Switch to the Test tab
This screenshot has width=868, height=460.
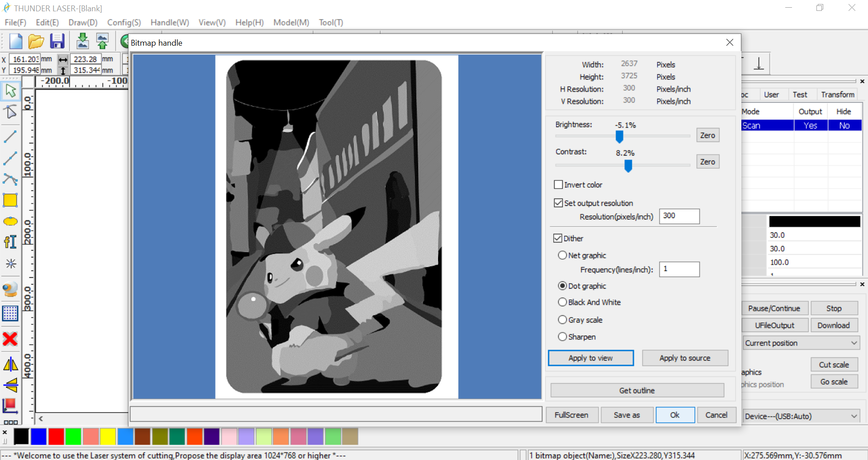[x=800, y=95]
